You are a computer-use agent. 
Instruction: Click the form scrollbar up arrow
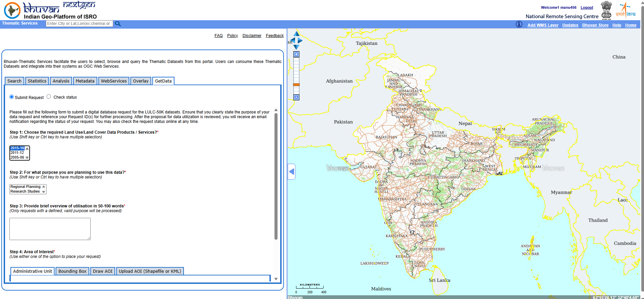point(276,110)
